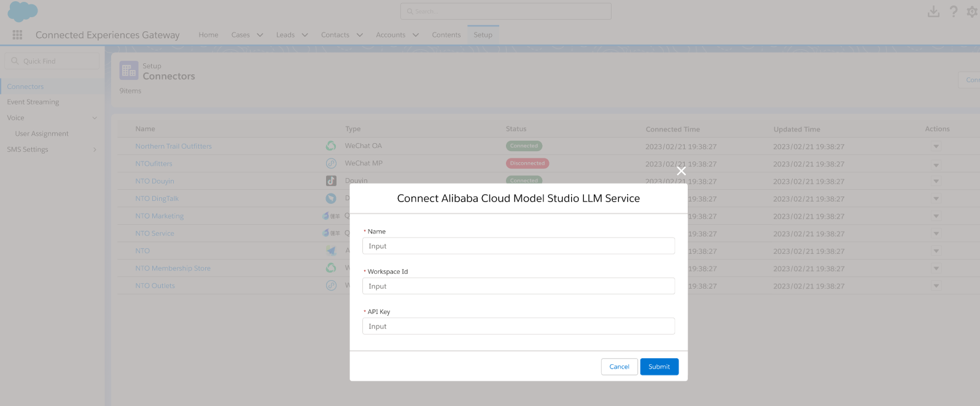Click the Quick Find search field
Viewport: 980px width, 406px height.
point(52,61)
